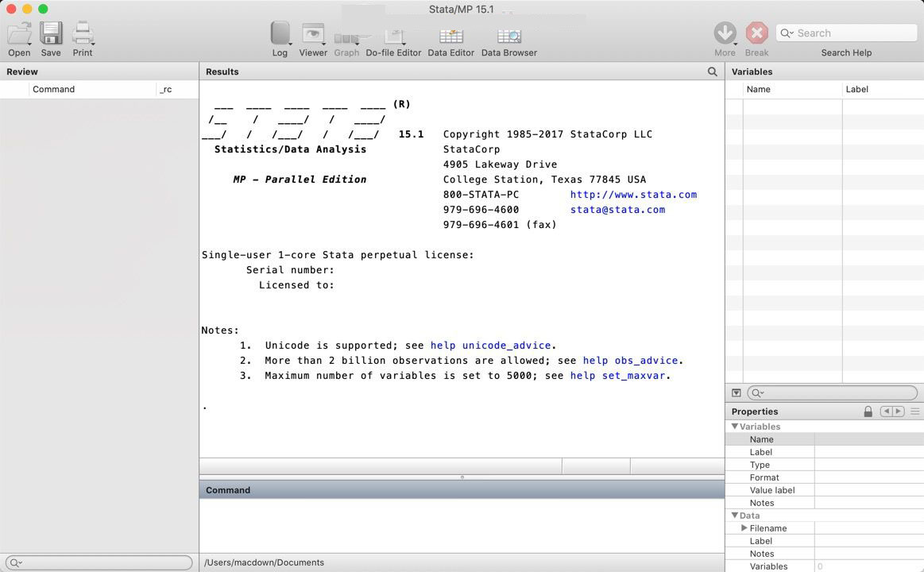The width and height of the screenshot is (924, 572).
Task: Launch the Do-file Editor
Action: click(393, 37)
